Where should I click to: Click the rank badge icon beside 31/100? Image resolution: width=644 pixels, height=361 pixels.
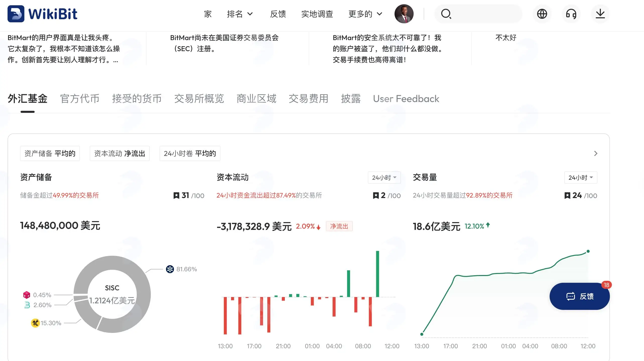click(x=176, y=196)
